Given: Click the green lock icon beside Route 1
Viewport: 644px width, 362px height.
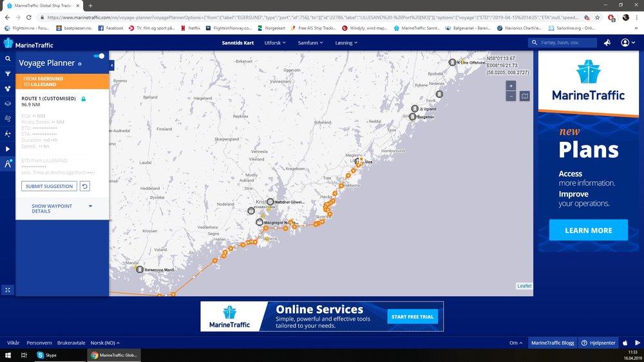Looking at the screenshot, I should (x=83, y=99).
